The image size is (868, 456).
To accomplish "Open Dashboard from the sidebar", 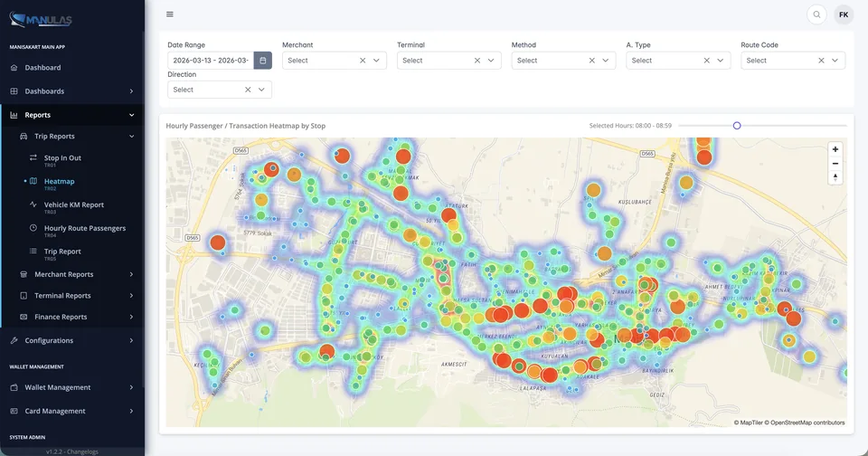I will pyautogui.click(x=72, y=68).
